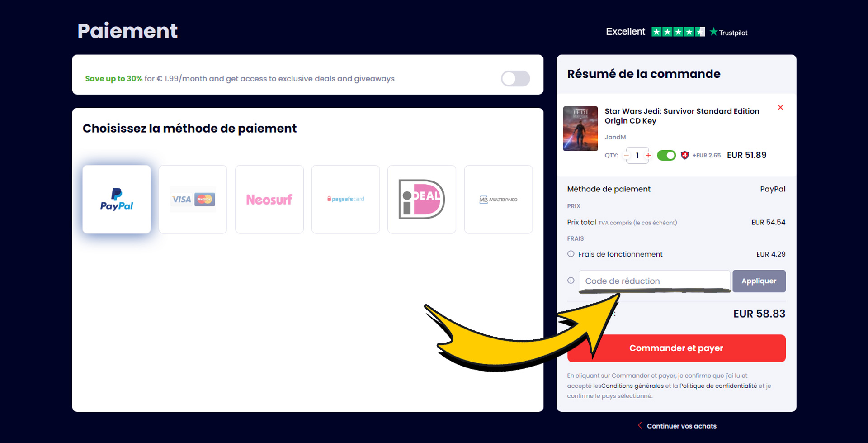This screenshot has width=868, height=443.
Task: Select iDEAL payment method
Action: [422, 199]
